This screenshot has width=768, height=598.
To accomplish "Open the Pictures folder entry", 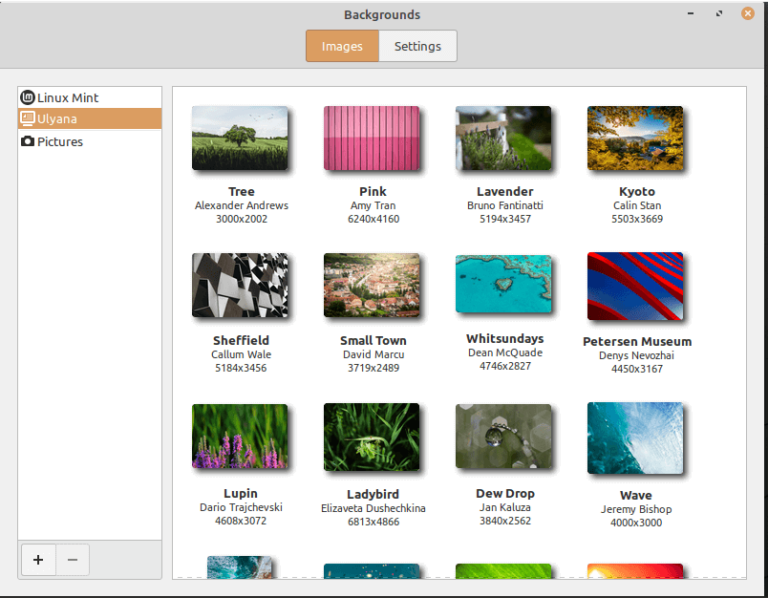I will tap(90, 142).
